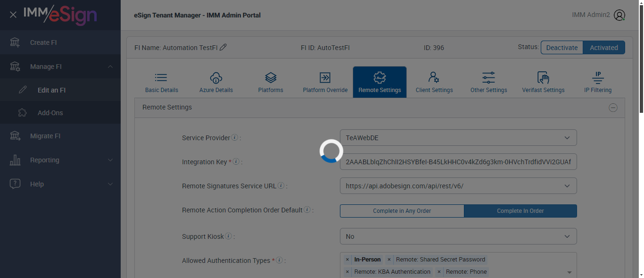This screenshot has height=278, width=644.
Task: Click the Reporting bar chart icon
Action: click(x=15, y=160)
